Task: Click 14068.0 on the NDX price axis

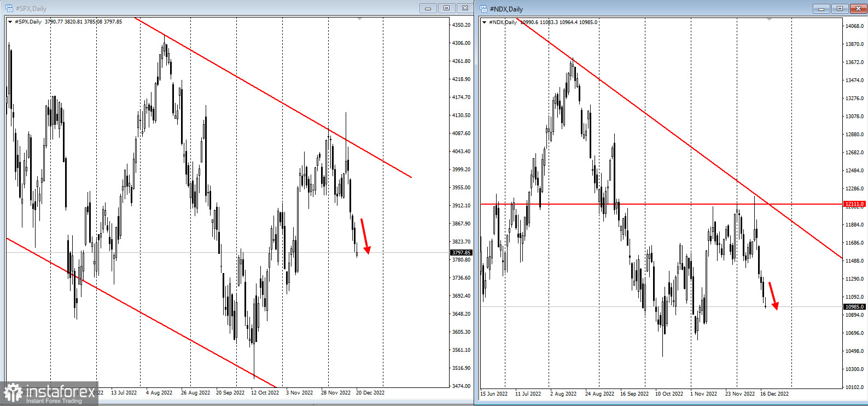Action: tap(854, 26)
